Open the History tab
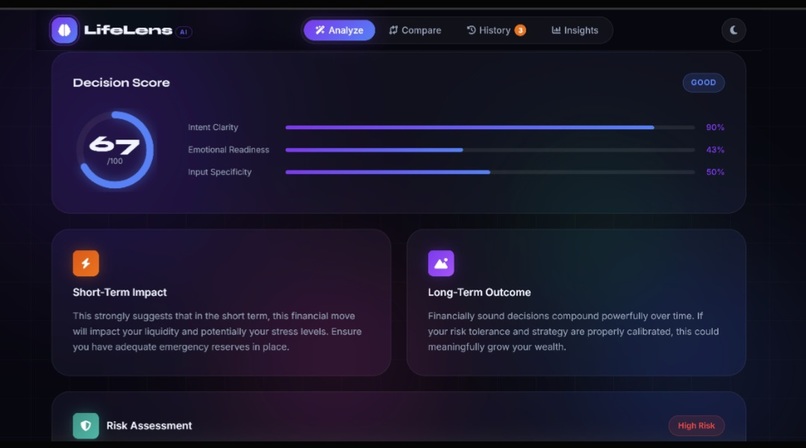Image resolution: width=806 pixels, height=448 pixels. coord(496,30)
